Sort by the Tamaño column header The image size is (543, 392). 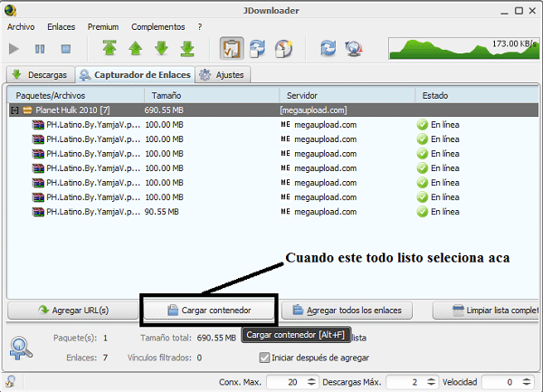click(x=212, y=95)
